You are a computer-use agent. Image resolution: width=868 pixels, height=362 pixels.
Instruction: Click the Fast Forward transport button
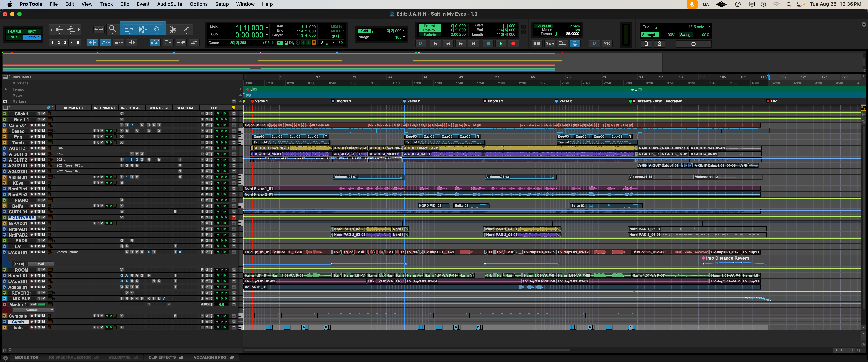point(461,44)
